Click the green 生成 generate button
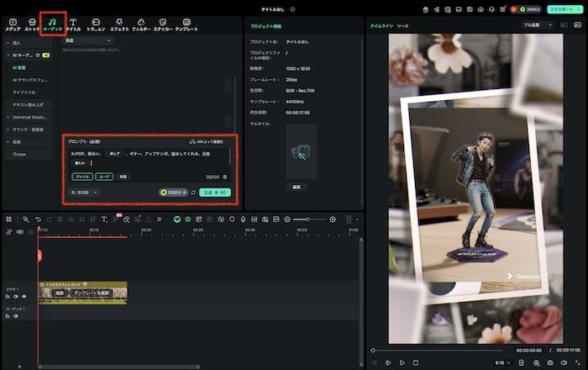Image resolution: width=588 pixels, height=370 pixels. click(x=214, y=193)
